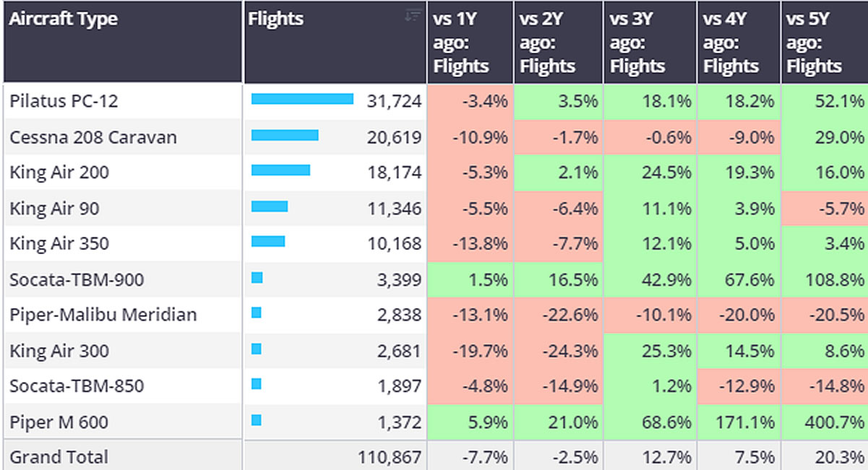Click the King Air 200 flights bar
This screenshot has height=470, width=868.
pos(280,170)
